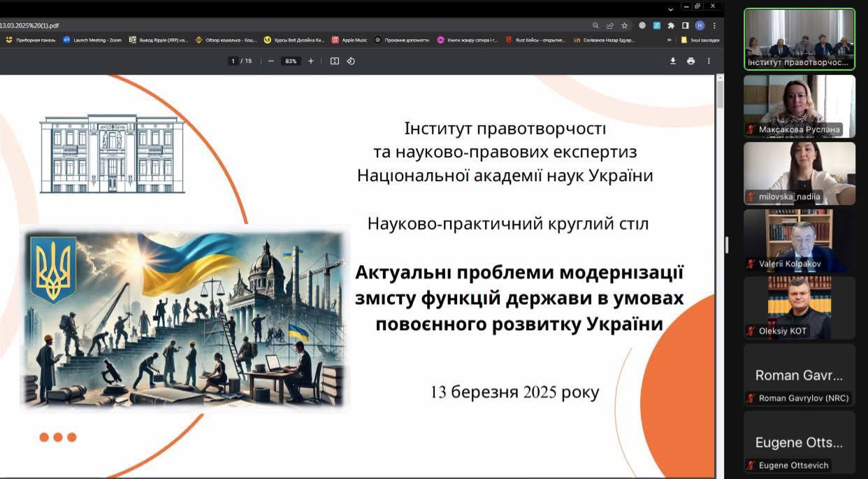Download the PDF document
Viewport: 868px width, 479px height.
[672, 61]
